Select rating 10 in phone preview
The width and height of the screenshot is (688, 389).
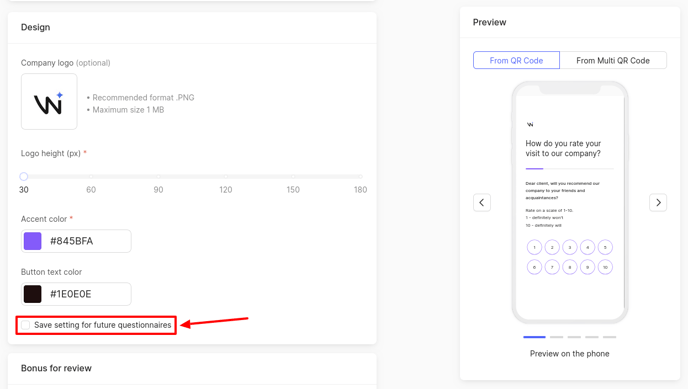point(605,267)
